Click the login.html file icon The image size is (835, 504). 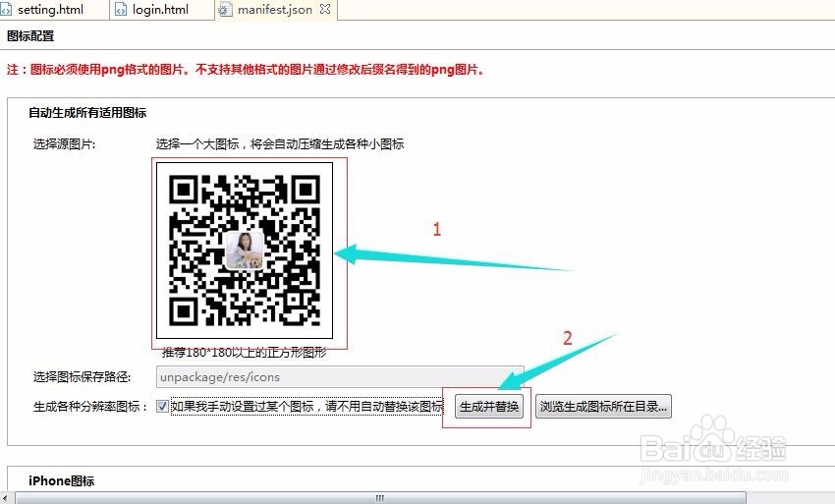coord(121,10)
